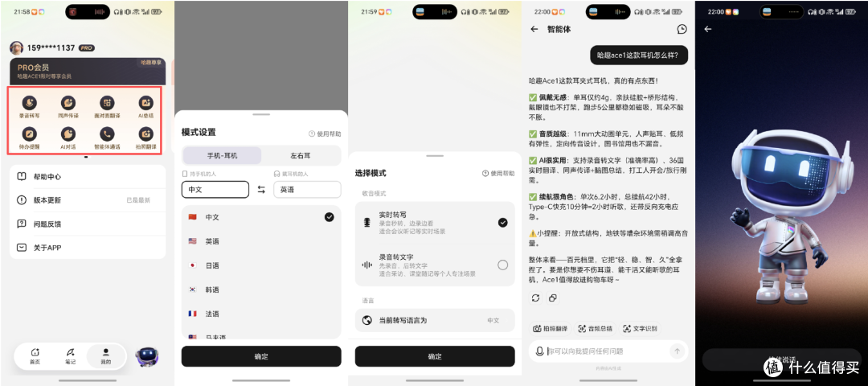The width and height of the screenshot is (868, 386).
Task: Tap the 哈趣尊享 badge on PRO card
Action: point(150,63)
